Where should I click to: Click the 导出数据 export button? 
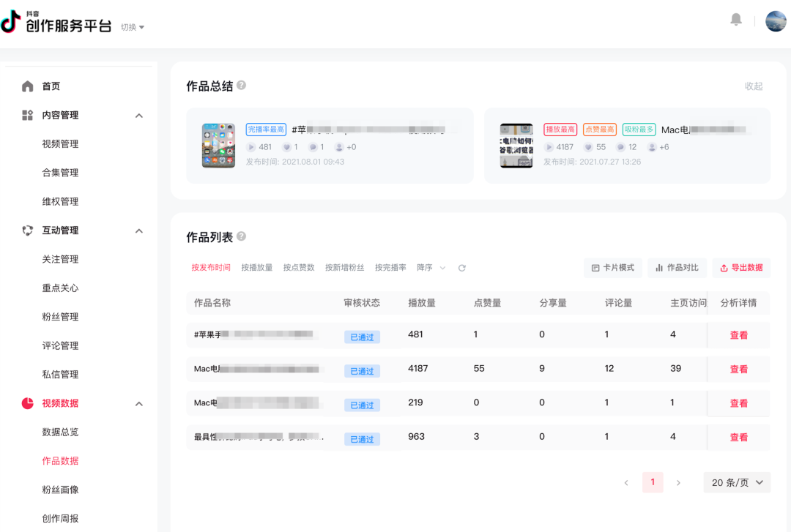click(741, 268)
